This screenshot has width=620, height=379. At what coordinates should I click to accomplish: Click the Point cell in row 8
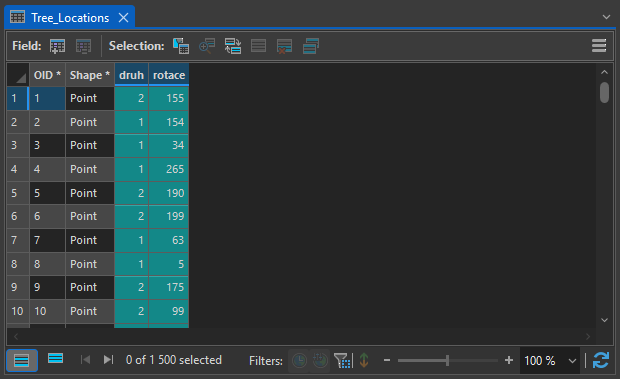click(x=90, y=264)
